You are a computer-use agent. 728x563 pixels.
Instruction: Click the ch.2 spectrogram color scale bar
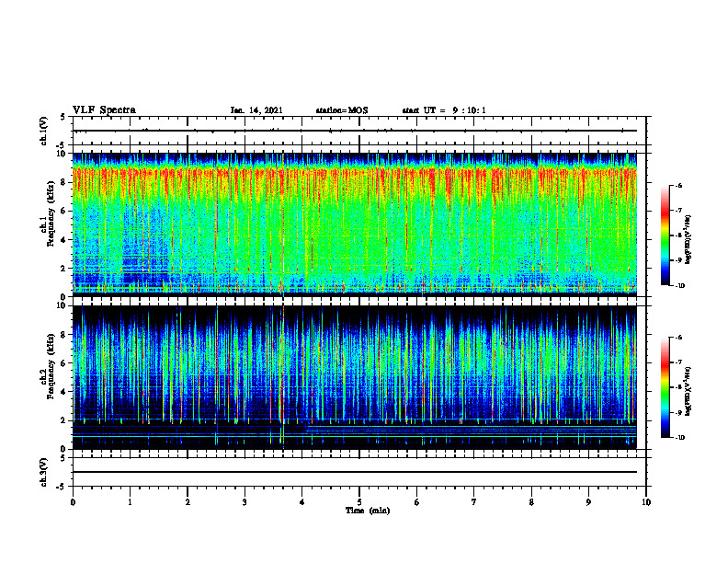point(665,387)
